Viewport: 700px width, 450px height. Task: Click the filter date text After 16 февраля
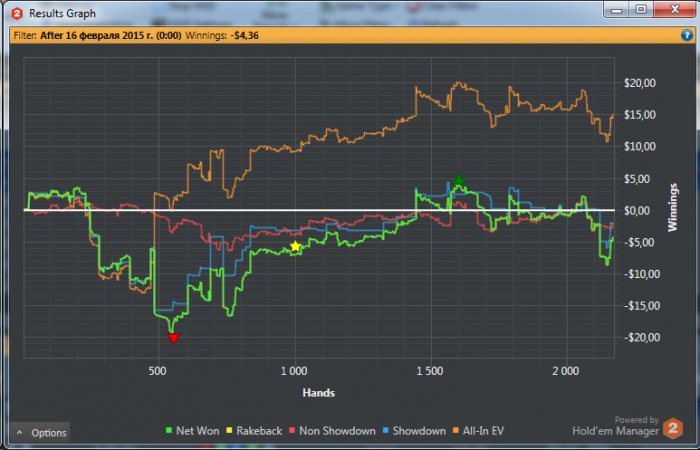tap(111, 36)
